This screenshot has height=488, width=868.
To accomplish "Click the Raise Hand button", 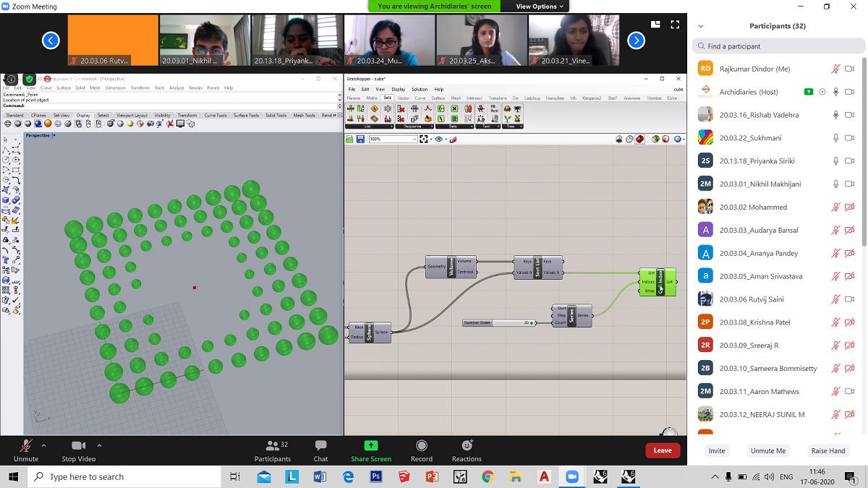I will (827, 450).
